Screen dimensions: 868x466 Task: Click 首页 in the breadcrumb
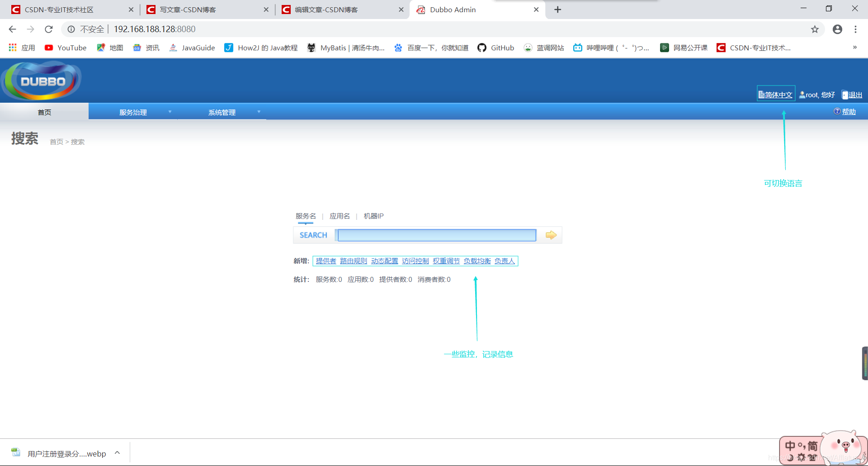57,142
